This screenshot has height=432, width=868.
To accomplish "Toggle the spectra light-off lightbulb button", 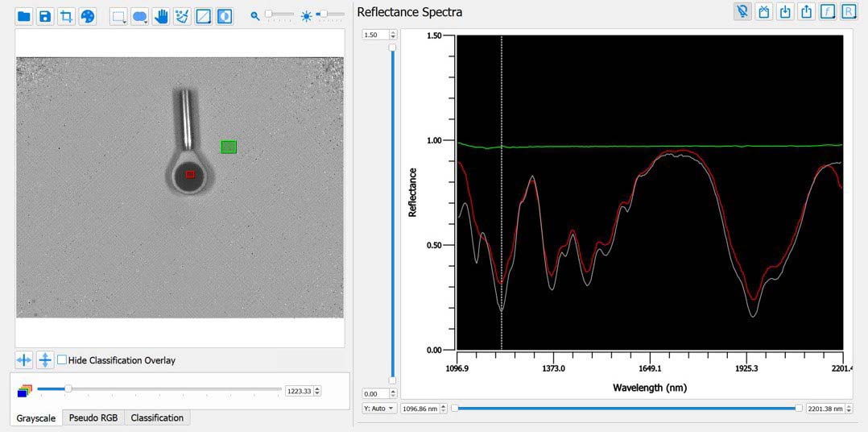I will (742, 12).
